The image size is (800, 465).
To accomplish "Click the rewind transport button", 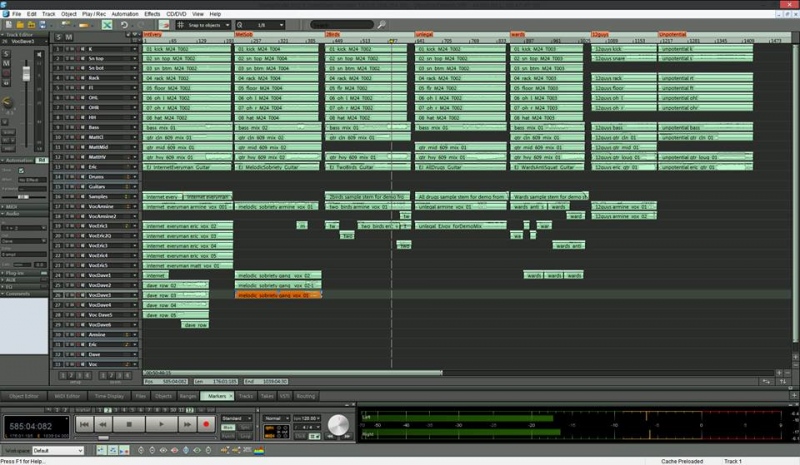I will (x=103, y=424).
